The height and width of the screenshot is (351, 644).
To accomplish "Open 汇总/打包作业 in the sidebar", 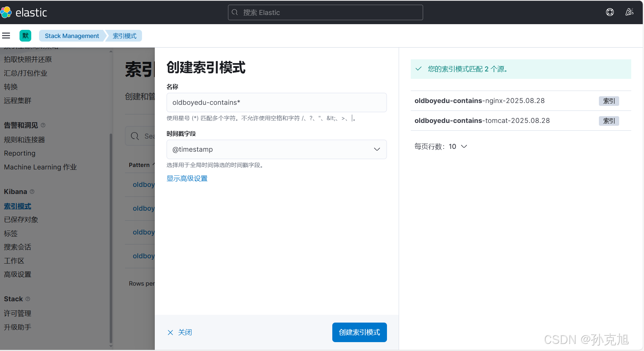I will coord(26,73).
